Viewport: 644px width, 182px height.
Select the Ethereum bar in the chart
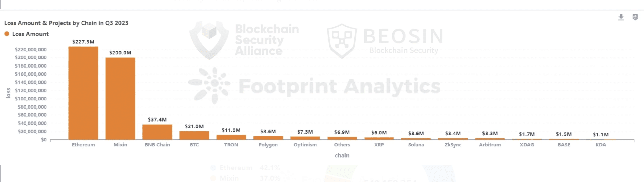click(83, 93)
